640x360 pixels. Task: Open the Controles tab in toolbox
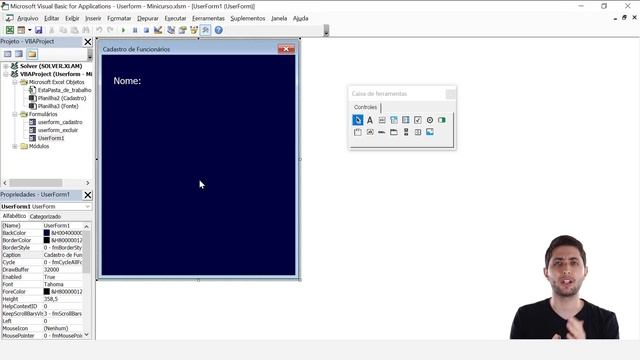[365, 107]
